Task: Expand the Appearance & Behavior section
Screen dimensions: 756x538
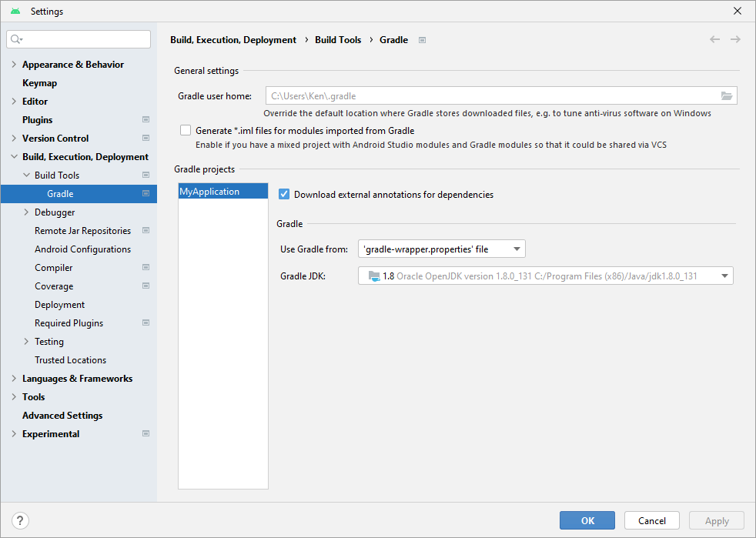Action: point(13,64)
